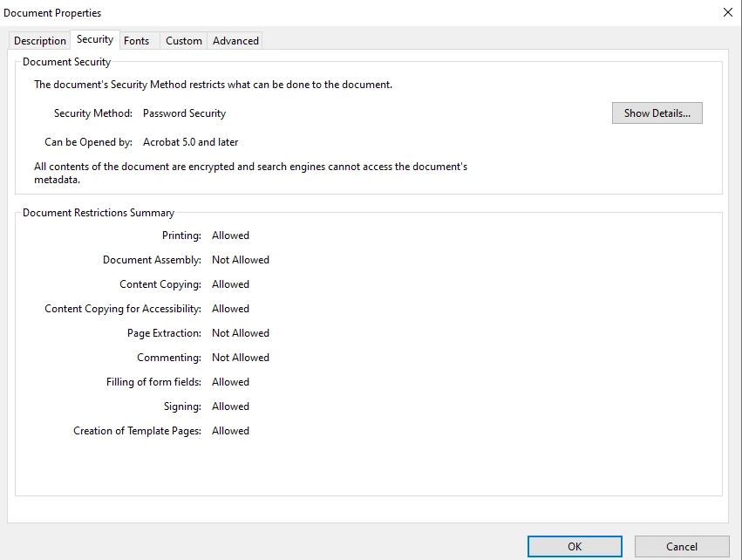Go to the Custom tab
The width and height of the screenshot is (742, 560).
tap(184, 41)
